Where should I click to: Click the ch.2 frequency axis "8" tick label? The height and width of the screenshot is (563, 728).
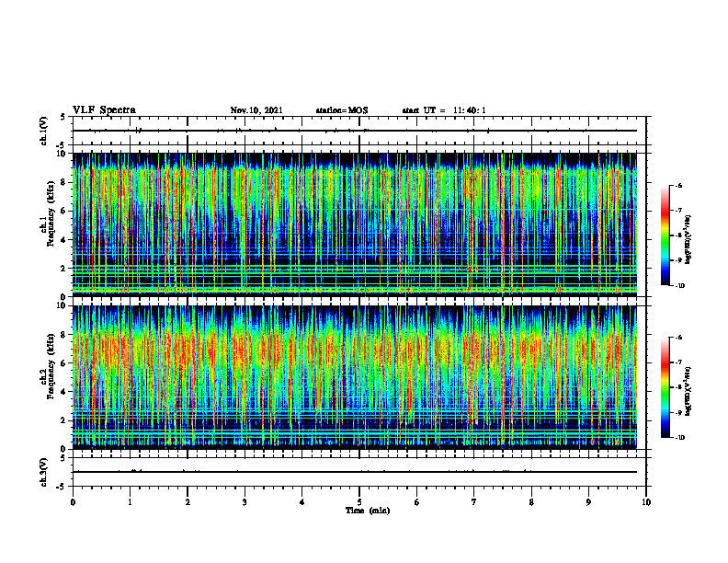pyautogui.click(x=63, y=335)
